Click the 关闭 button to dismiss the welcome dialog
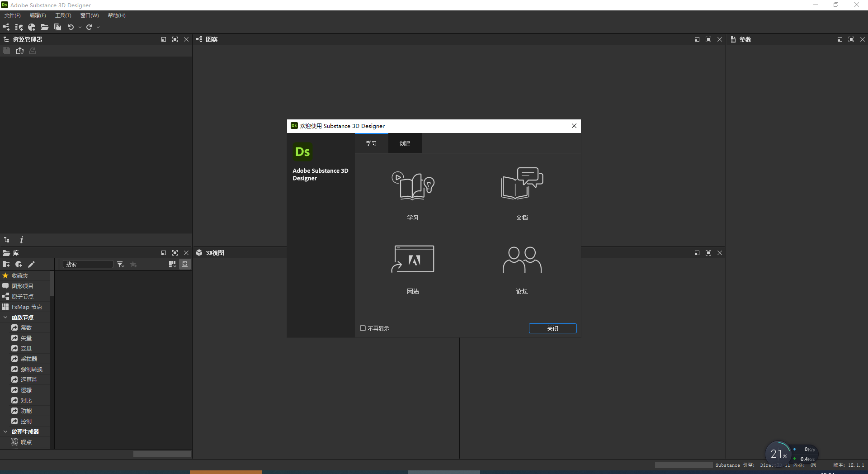 (x=552, y=328)
